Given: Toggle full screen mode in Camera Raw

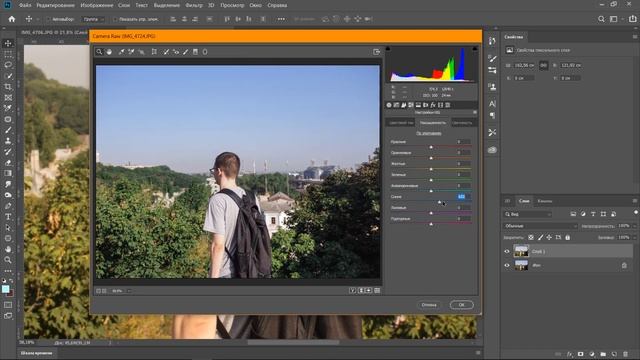Looking at the screenshot, I should (x=376, y=52).
